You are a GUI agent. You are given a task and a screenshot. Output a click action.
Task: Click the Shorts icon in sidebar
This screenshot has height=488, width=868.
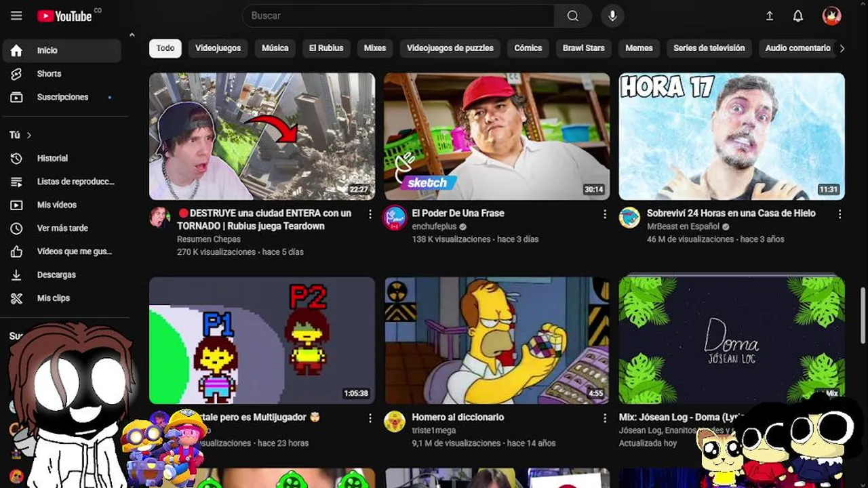coord(16,74)
